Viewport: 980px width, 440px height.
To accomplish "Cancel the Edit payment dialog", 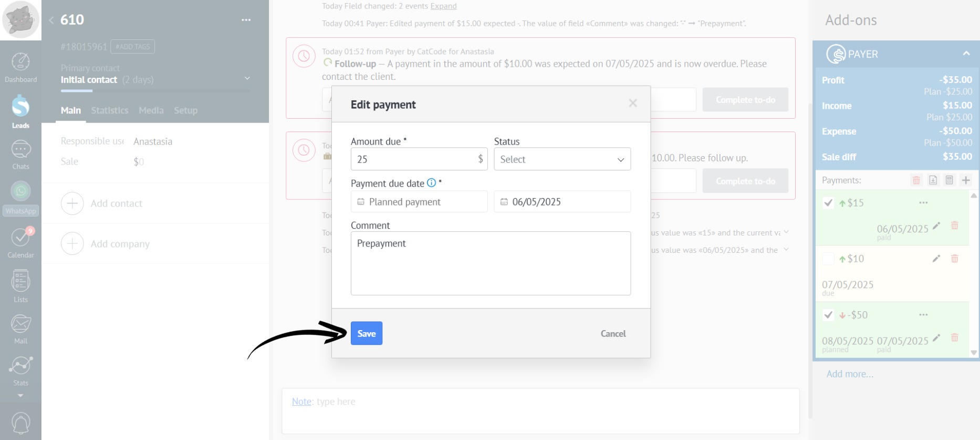I will [613, 333].
